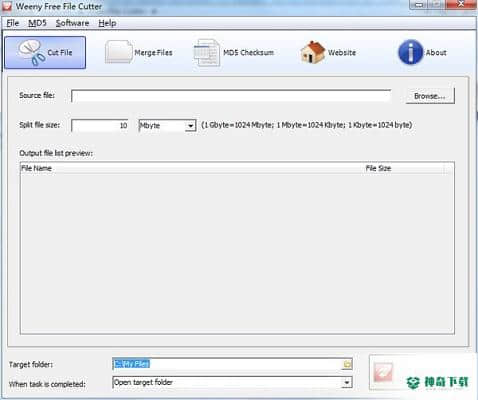Select the Cut File scissors tool
Viewport: 478px width, 400px height.
[x=45, y=53]
